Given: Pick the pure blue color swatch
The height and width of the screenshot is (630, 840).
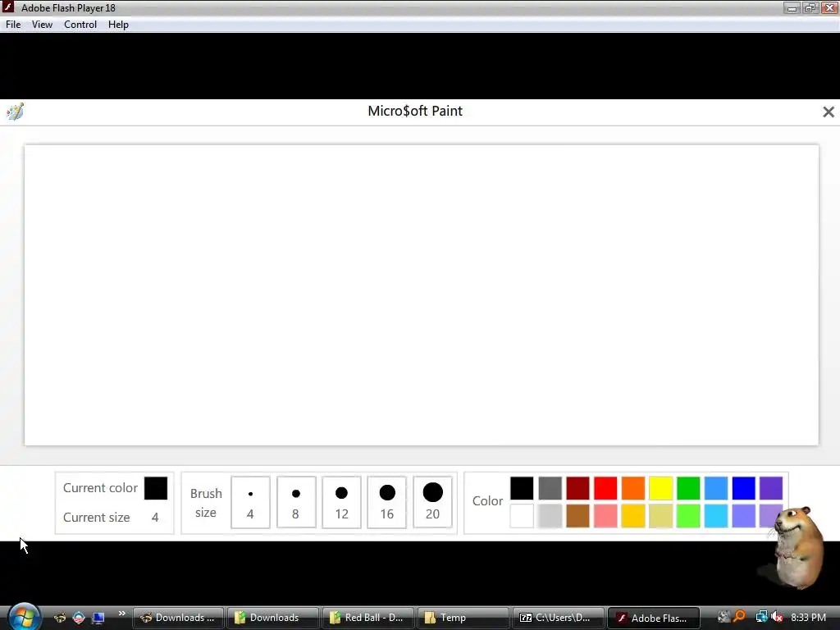Looking at the screenshot, I should coord(743,488).
